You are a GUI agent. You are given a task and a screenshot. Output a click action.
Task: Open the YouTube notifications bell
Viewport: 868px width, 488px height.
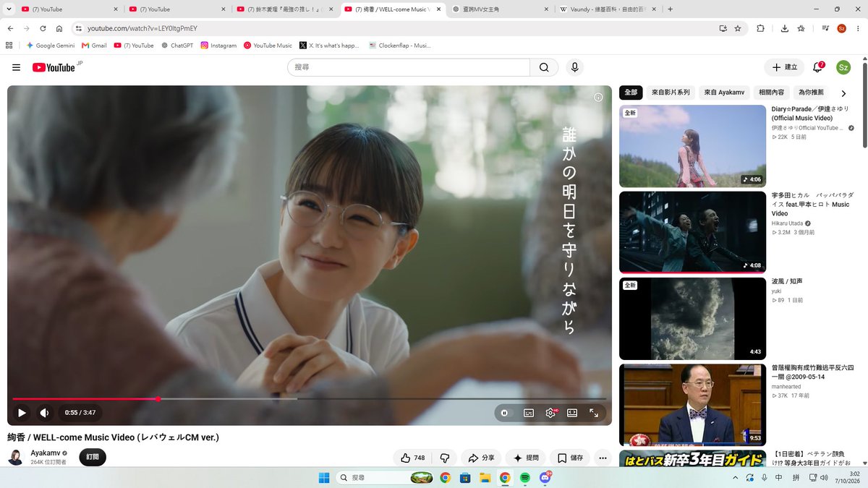pyautogui.click(x=817, y=67)
